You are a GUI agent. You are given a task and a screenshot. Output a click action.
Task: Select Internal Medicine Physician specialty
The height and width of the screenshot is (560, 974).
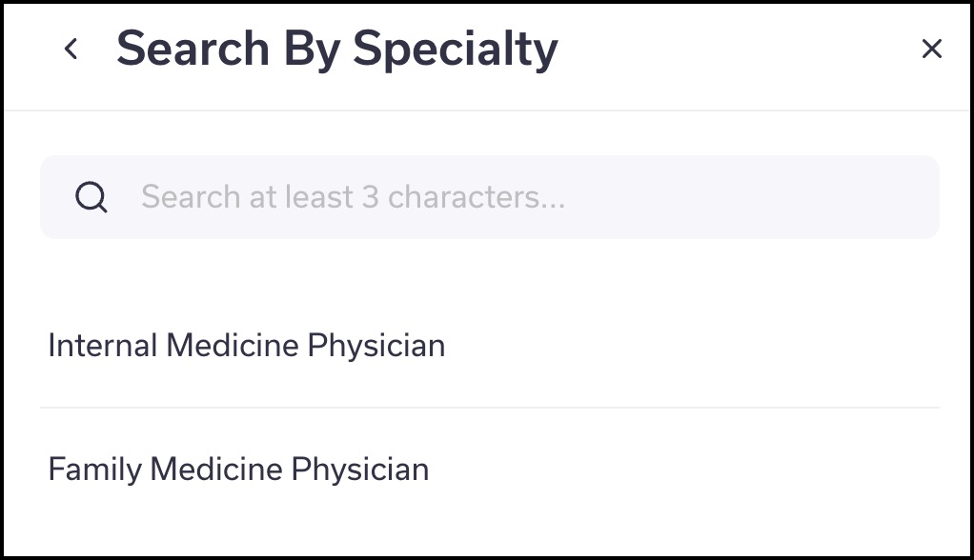[x=490, y=345]
